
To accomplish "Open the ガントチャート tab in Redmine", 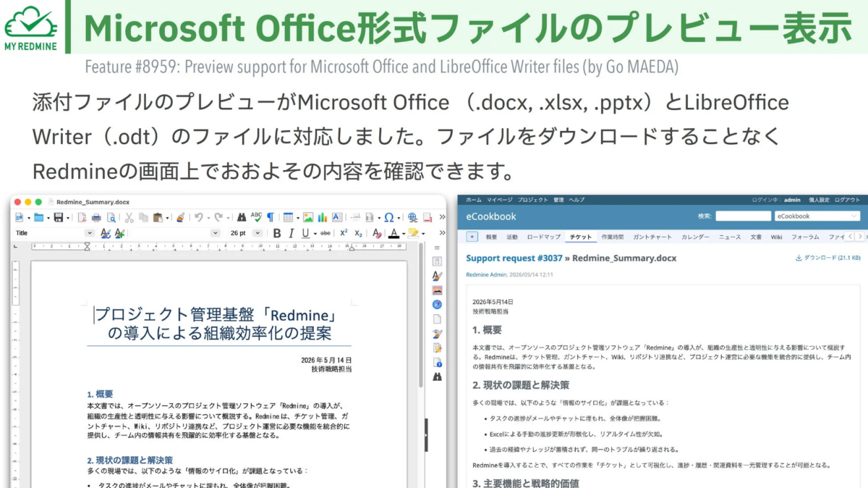I will (653, 237).
